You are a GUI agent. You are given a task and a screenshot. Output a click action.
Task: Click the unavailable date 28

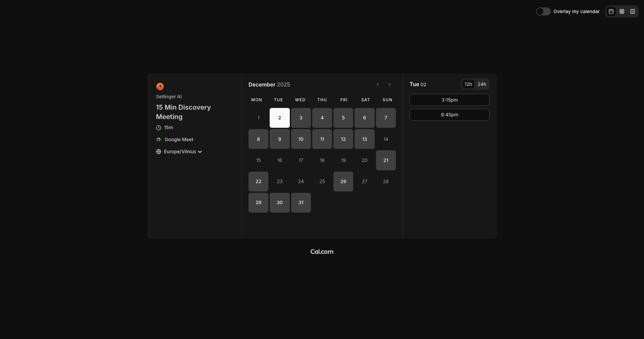click(386, 181)
